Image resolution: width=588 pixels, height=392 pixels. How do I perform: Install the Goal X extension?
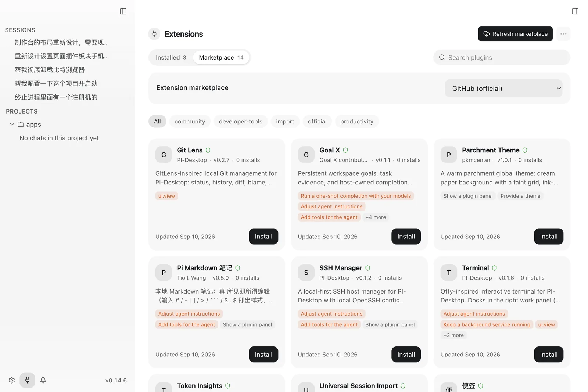406,237
